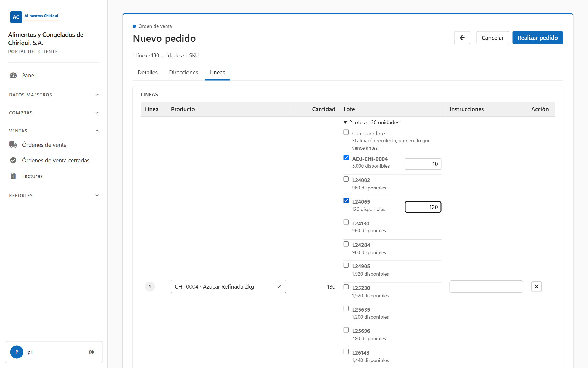Click the AC company logo icon

coord(16,17)
